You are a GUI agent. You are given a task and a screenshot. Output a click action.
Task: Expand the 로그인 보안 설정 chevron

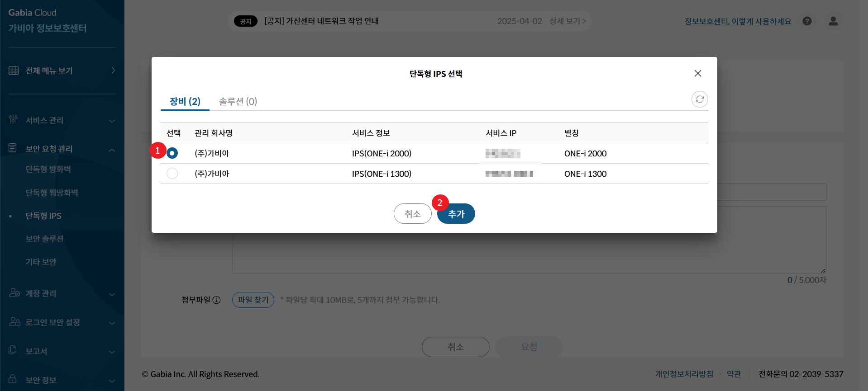click(112, 323)
